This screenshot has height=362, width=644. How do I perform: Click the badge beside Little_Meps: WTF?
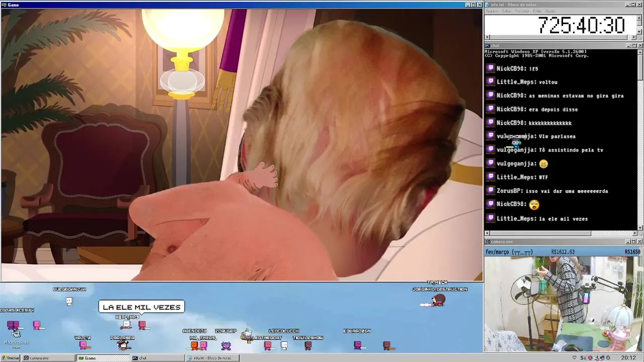click(491, 177)
